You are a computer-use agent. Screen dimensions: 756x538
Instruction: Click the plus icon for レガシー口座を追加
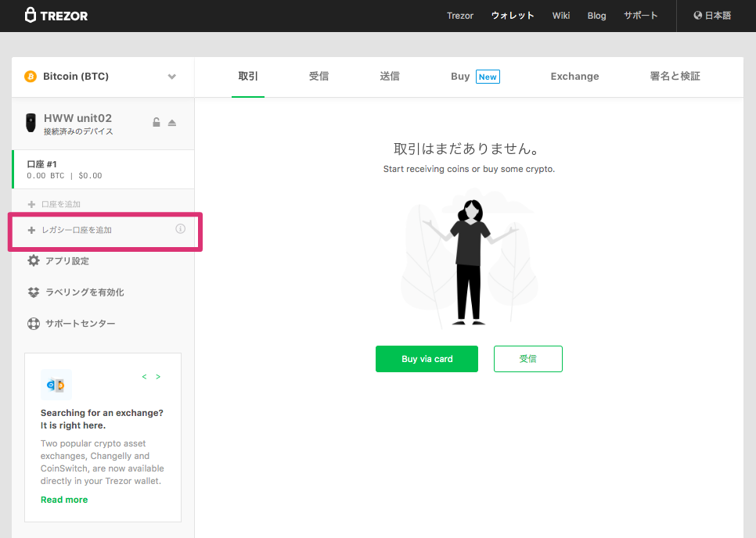(x=31, y=230)
